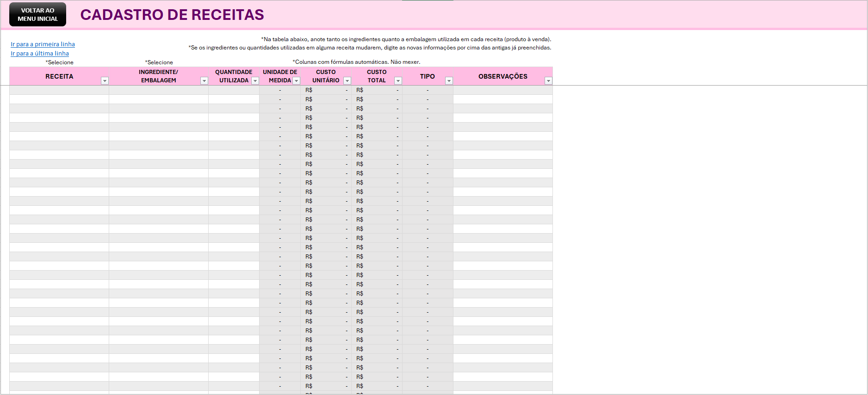Select the first empty INGREDIENTE/EMBALAGEM cell

pos(159,90)
